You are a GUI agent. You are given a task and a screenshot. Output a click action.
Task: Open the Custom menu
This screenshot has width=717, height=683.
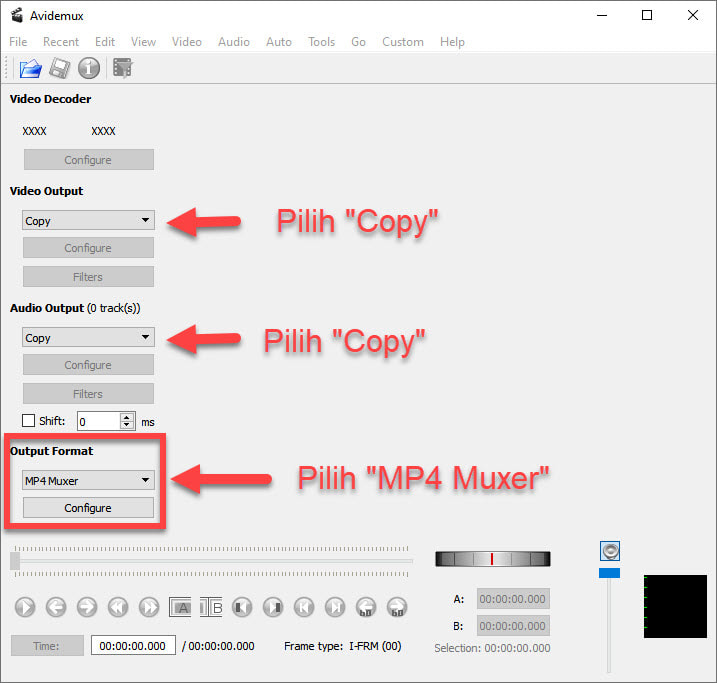pos(403,42)
